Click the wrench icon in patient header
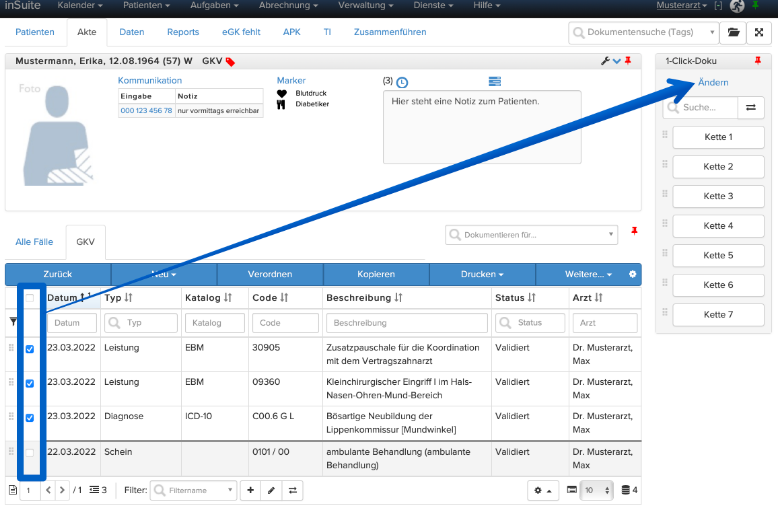778x506 pixels. click(x=605, y=61)
